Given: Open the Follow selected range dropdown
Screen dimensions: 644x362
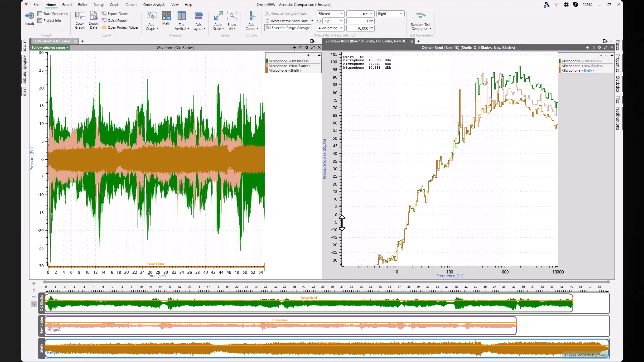Looking at the screenshot, I should pyautogui.click(x=50, y=48).
